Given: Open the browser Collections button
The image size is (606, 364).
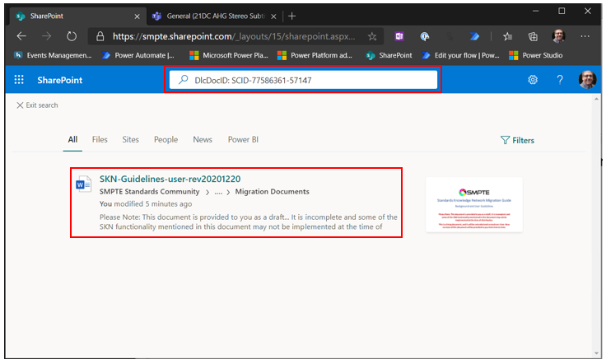Looking at the screenshot, I should pos(534,36).
